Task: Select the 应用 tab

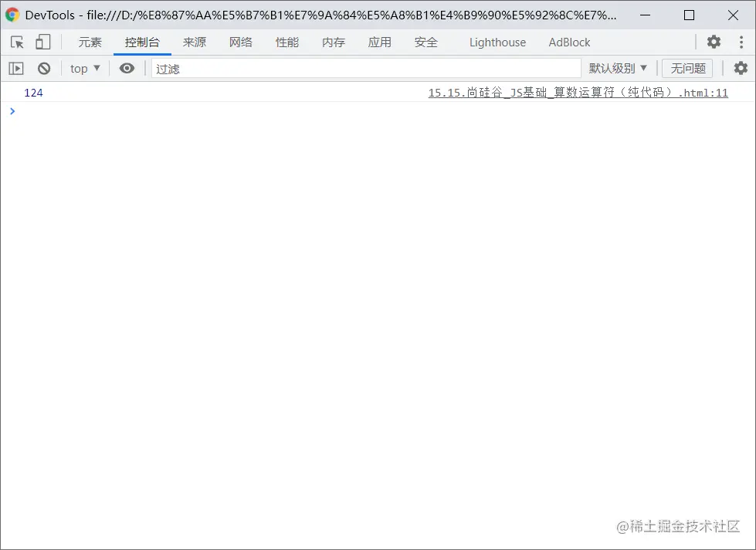Action: [x=380, y=42]
